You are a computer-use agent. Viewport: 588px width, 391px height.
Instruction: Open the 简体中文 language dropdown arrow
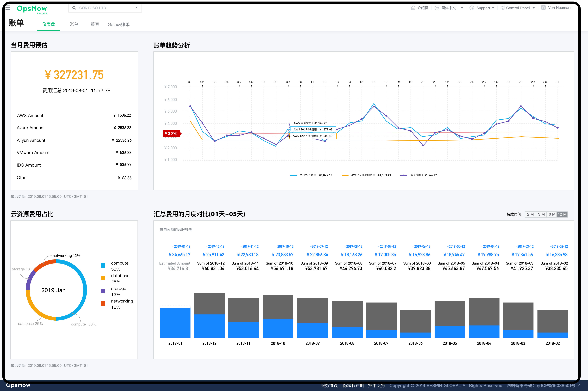pos(462,8)
